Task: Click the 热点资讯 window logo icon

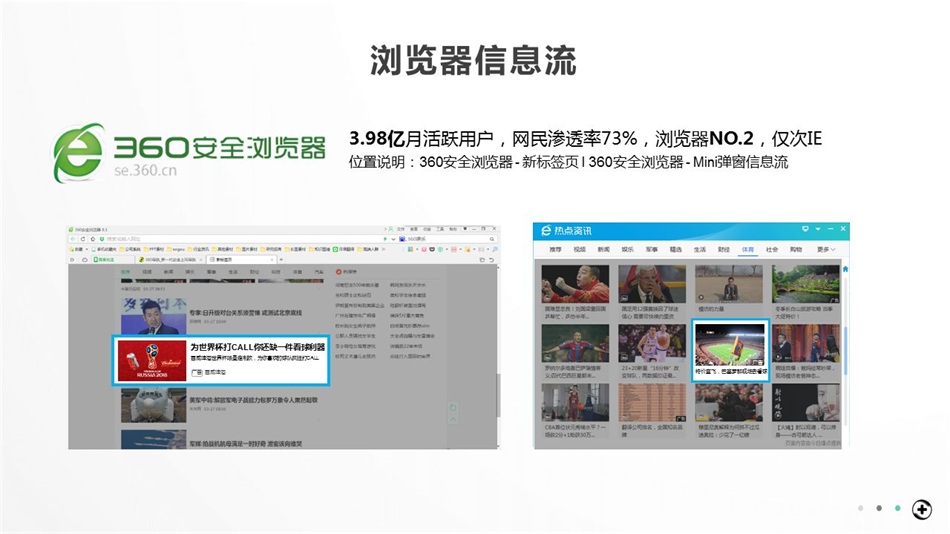Action: pos(545,231)
